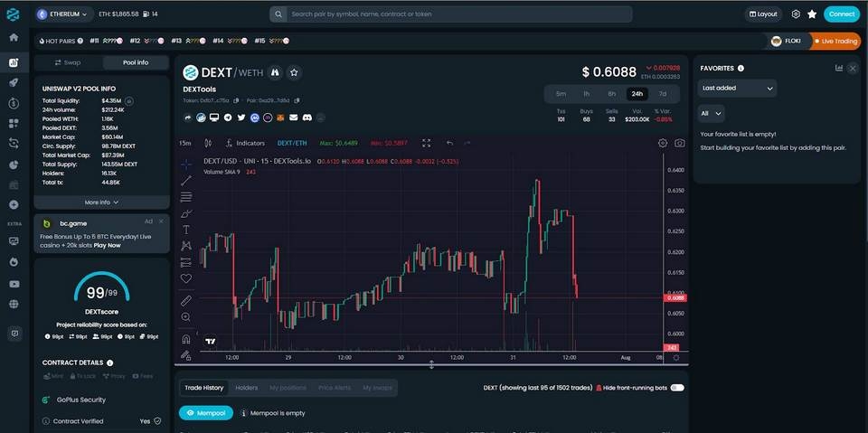The height and width of the screenshot is (433, 868).
Task: Select the zoom-in tool on chart toolbar
Action: click(186, 317)
